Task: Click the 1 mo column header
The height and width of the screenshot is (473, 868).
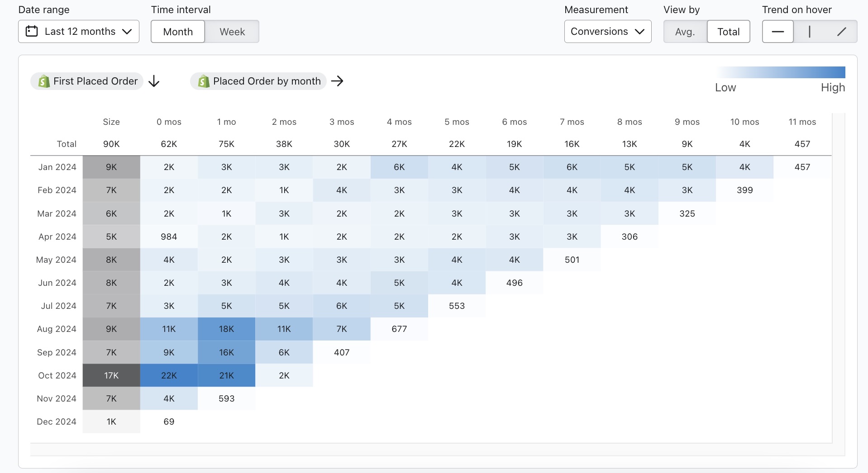Action: click(226, 122)
